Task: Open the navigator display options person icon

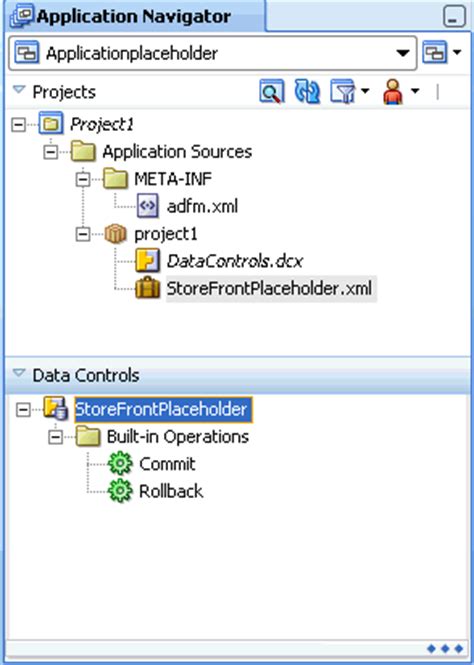Action: 401,91
